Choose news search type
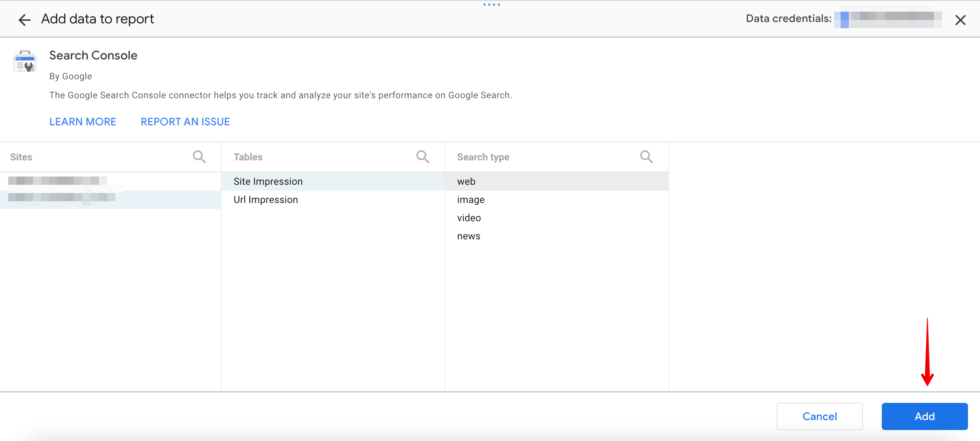 [x=556, y=236]
